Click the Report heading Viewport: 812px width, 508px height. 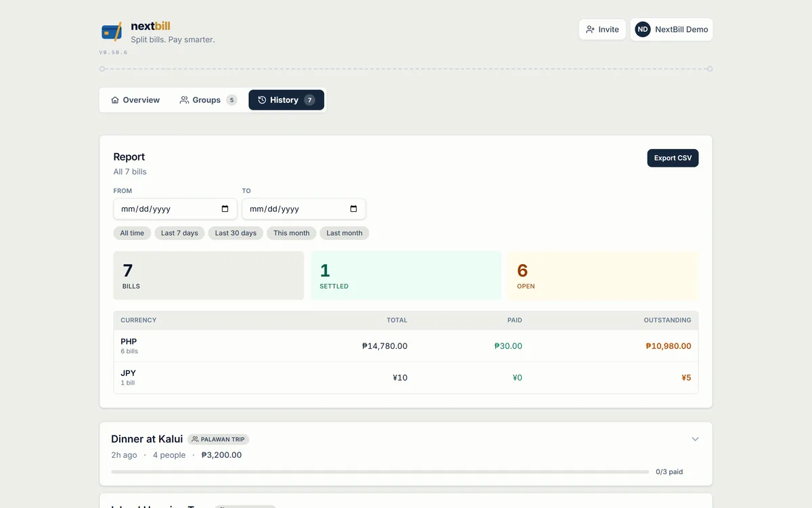click(x=129, y=156)
